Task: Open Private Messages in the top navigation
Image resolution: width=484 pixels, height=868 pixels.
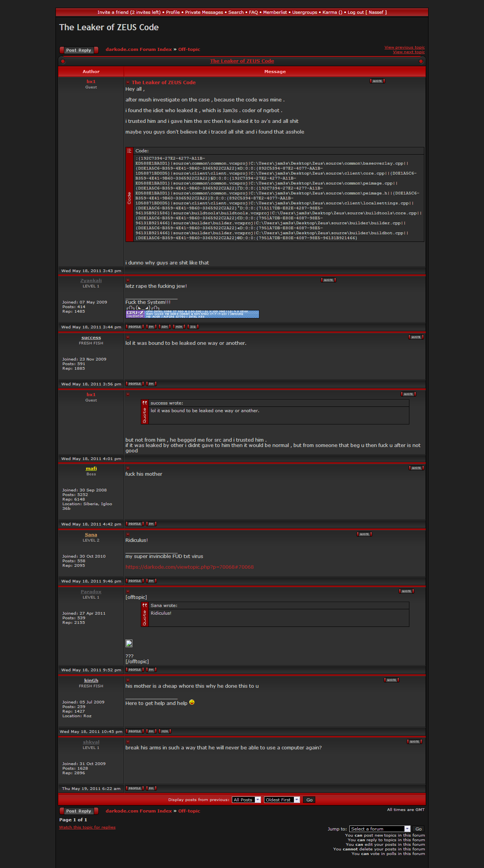Action: (204, 12)
